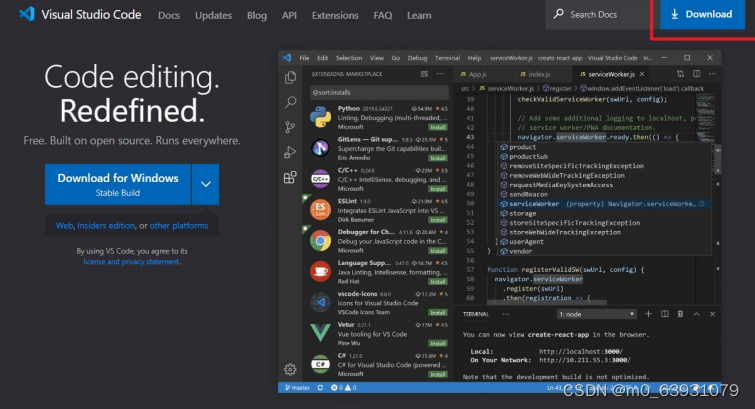Expand the download options chevron
The width and height of the screenshot is (755, 409).
point(206,185)
